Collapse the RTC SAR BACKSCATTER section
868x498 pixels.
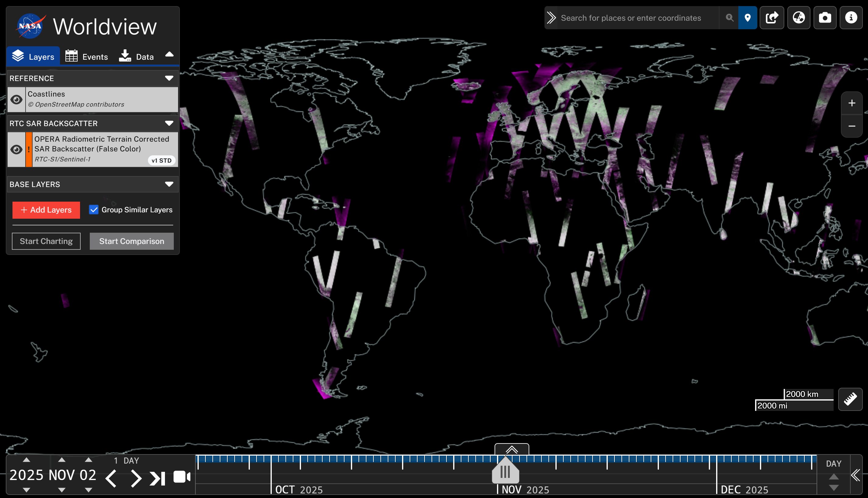[169, 123]
